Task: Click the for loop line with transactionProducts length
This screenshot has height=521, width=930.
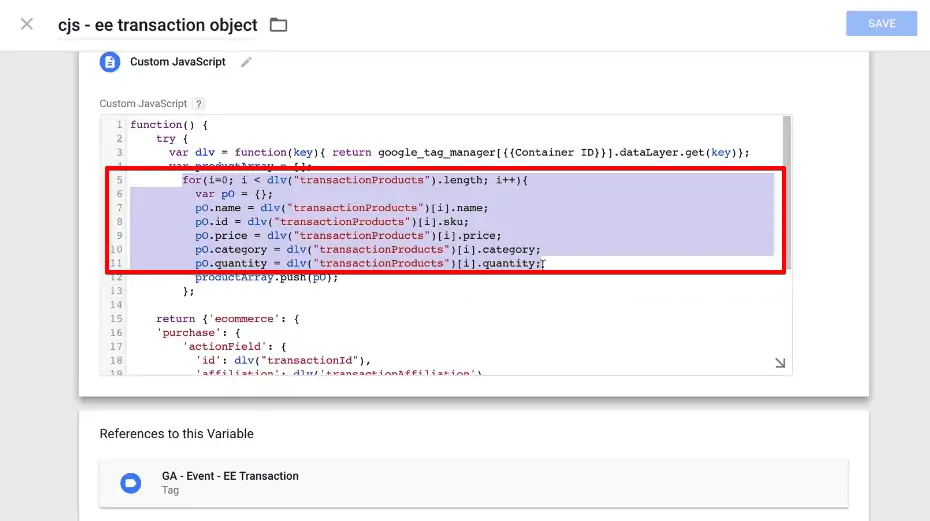Action: (355, 180)
